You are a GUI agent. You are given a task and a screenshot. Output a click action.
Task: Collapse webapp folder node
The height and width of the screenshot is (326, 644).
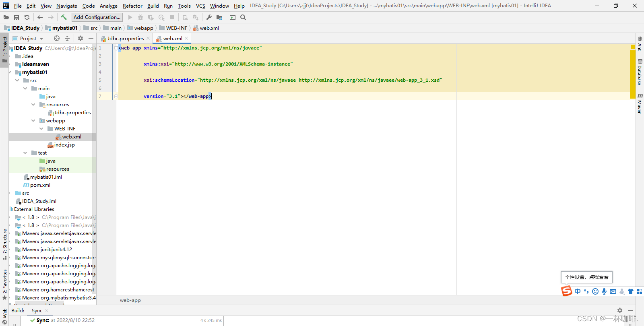click(x=33, y=121)
